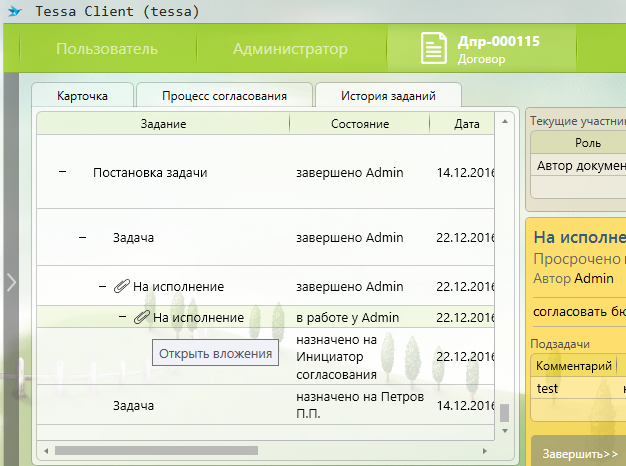Open the Администратор workspace tab
Image resolution: width=626 pixels, height=466 pixels.
point(290,49)
